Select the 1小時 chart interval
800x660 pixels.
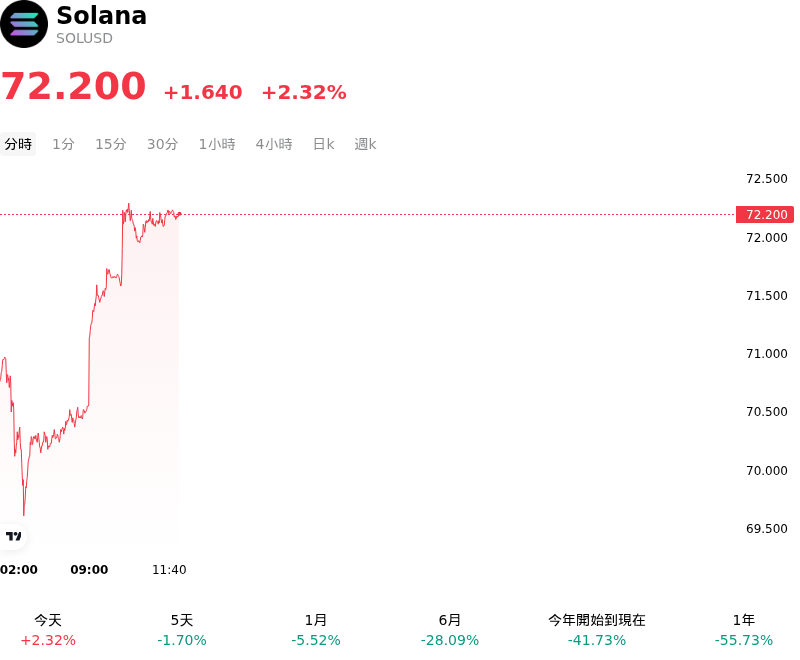pos(217,144)
